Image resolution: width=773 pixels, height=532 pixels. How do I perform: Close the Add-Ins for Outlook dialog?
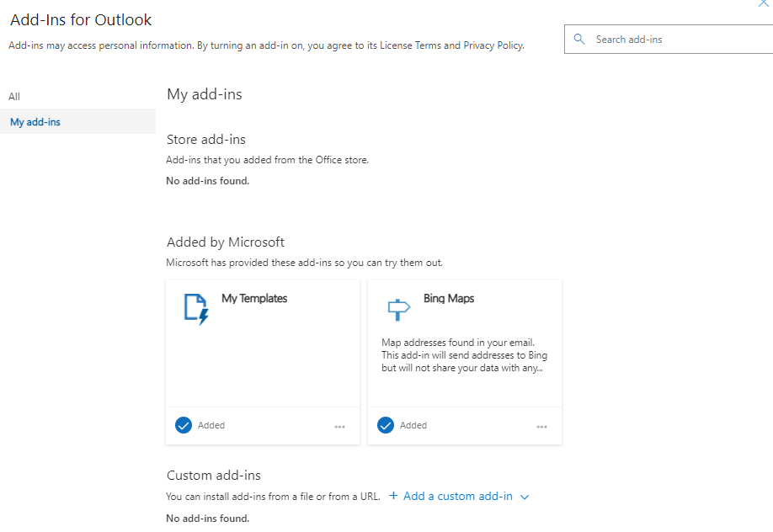coord(764,3)
